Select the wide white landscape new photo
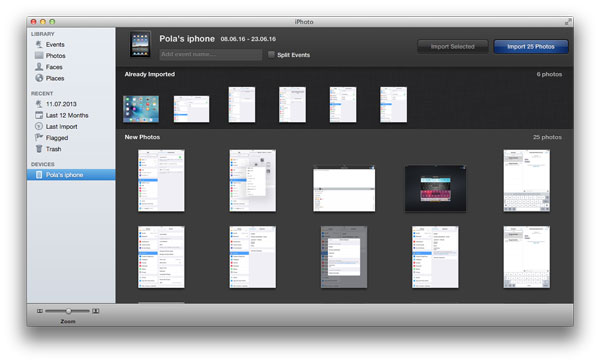600x363 pixels. pos(344,189)
